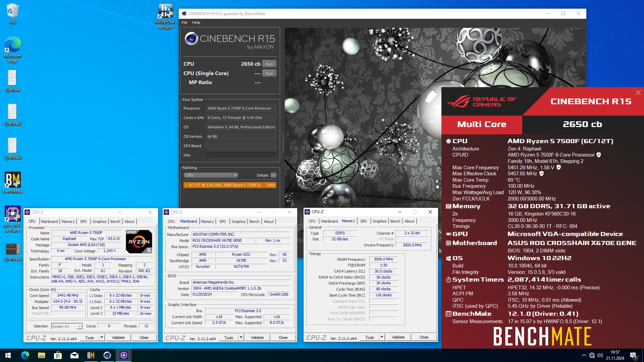The image size is (644, 362).
Task: Open the Ranking CPU dropdown
Action: point(211,175)
